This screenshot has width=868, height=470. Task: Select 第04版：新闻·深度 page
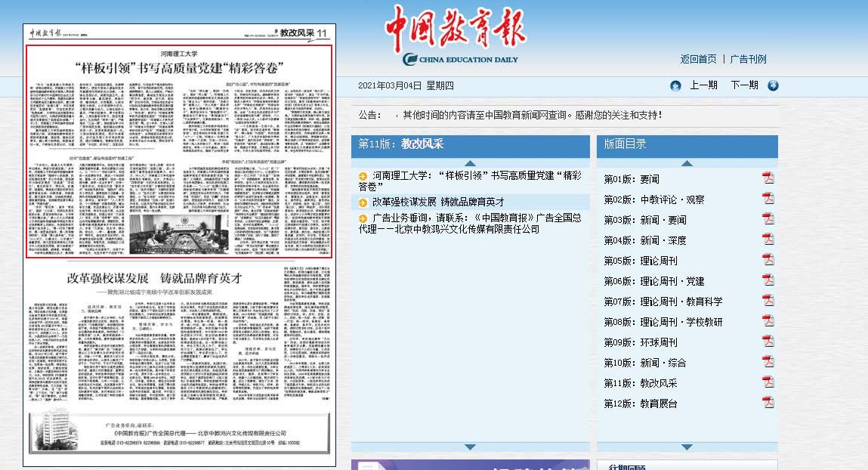[x=645, y=241]
